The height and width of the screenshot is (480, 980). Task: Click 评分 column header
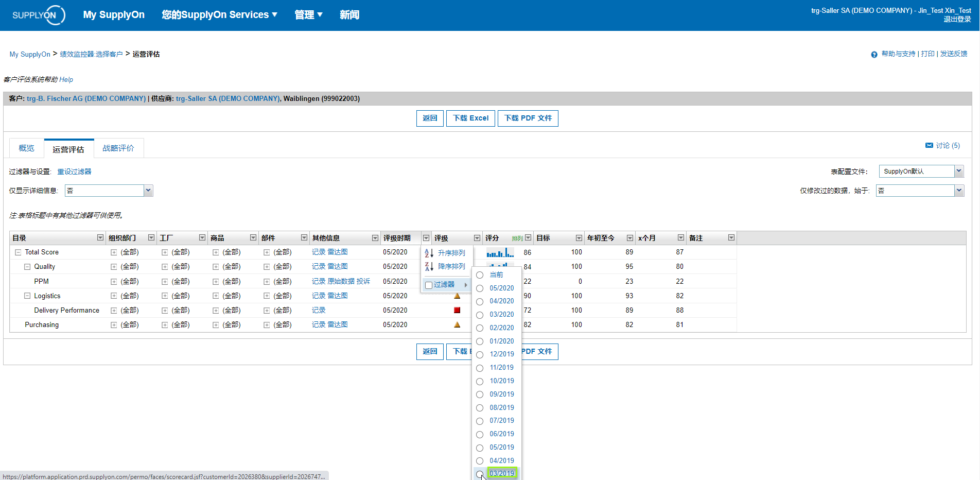point(492,238)
